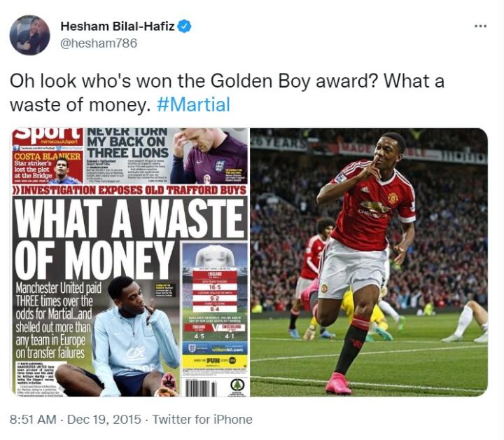Click the tweet text body

pos(227,92)
